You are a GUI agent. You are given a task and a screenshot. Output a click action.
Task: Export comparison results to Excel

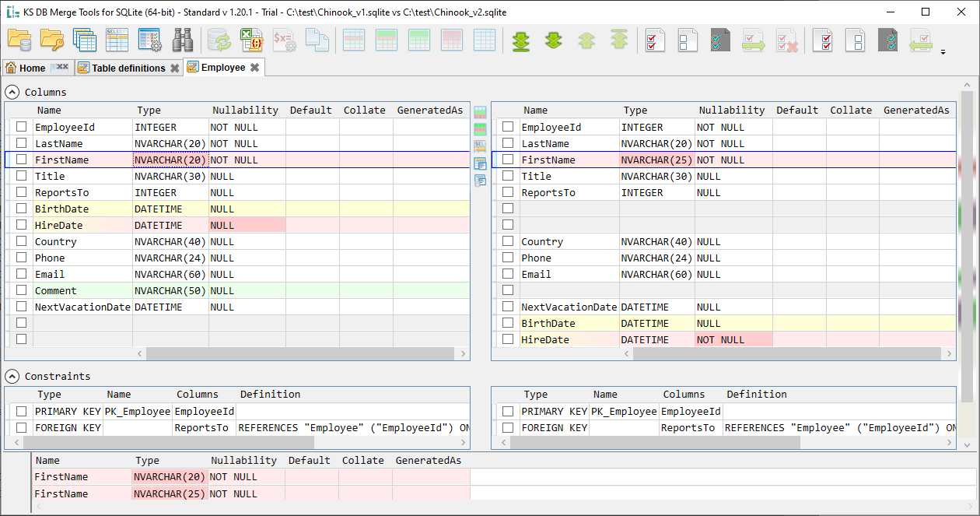251,40
